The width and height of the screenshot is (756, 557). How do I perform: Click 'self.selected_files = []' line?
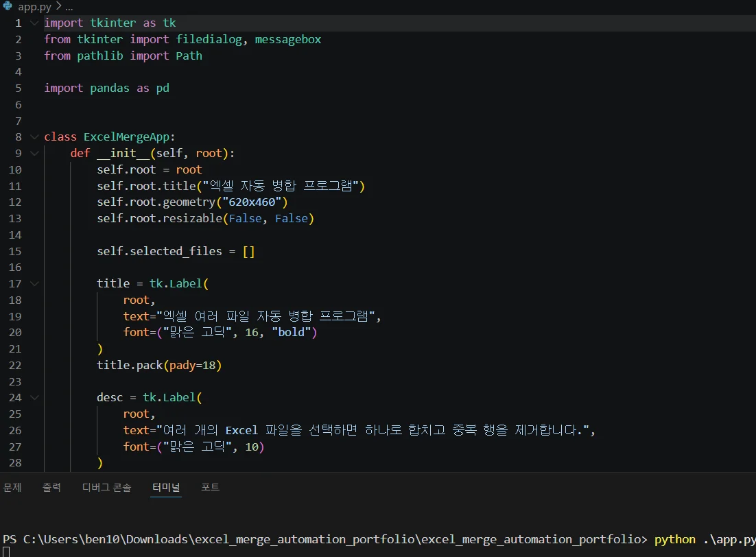click(x=176, y=251)
